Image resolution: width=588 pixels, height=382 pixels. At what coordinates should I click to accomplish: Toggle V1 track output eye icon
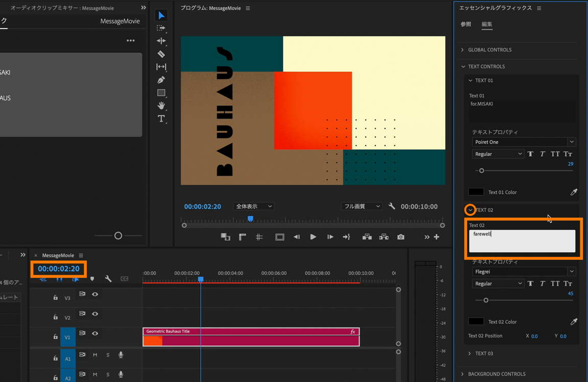tap(95, 333)
